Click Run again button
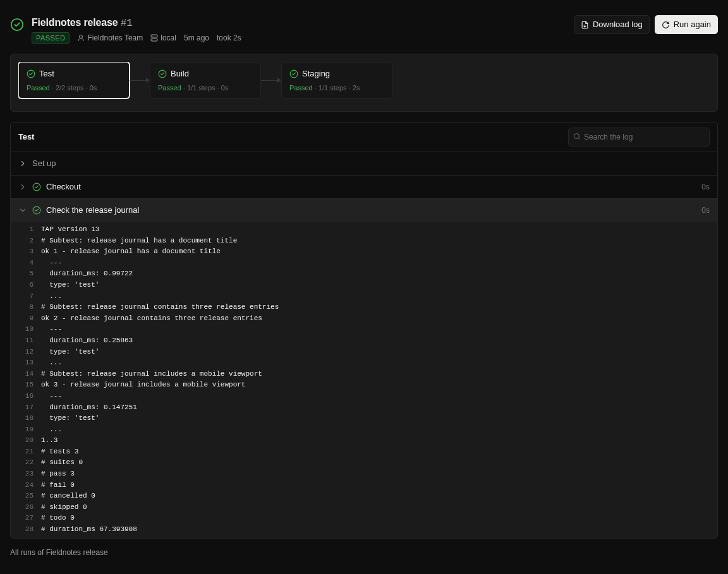Image resolution: width=728 pixels, height=574 pixels. [x=686, y=25]
